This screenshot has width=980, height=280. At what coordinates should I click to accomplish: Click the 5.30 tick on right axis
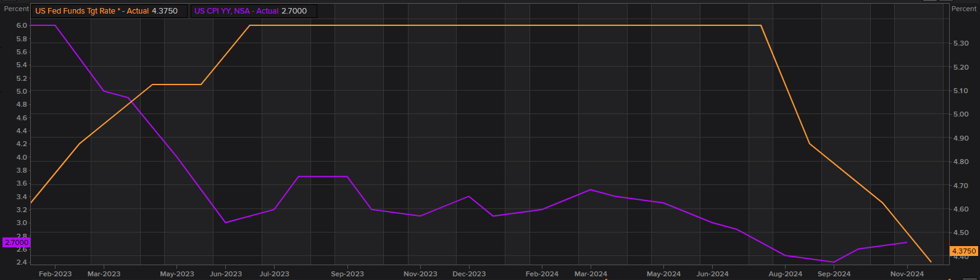pos(961,43)
